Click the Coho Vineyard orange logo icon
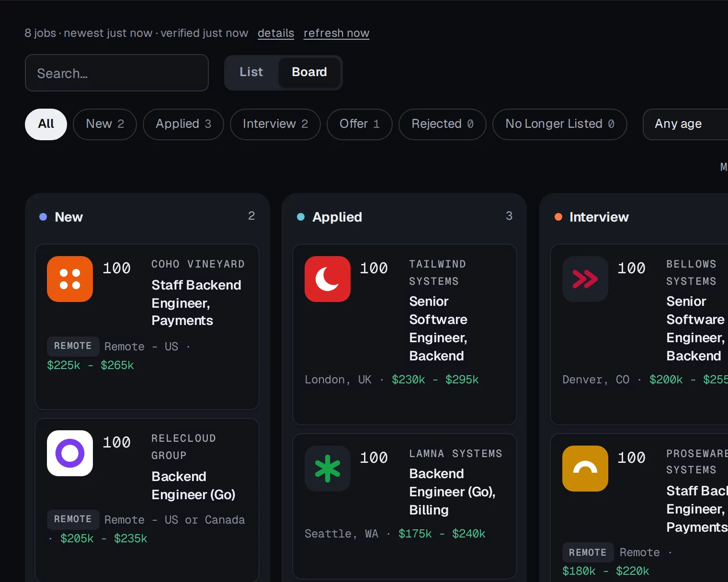 click(70, 279)
